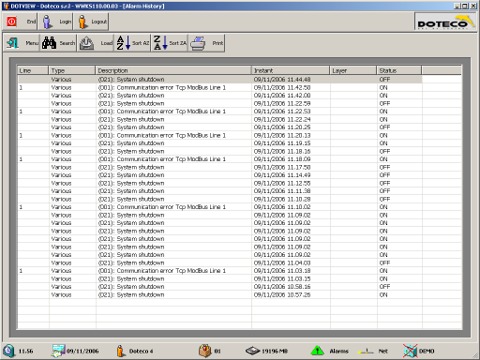Click the Logout button label
This screenshot has width=480, height=360.
(x=99, y=22)
